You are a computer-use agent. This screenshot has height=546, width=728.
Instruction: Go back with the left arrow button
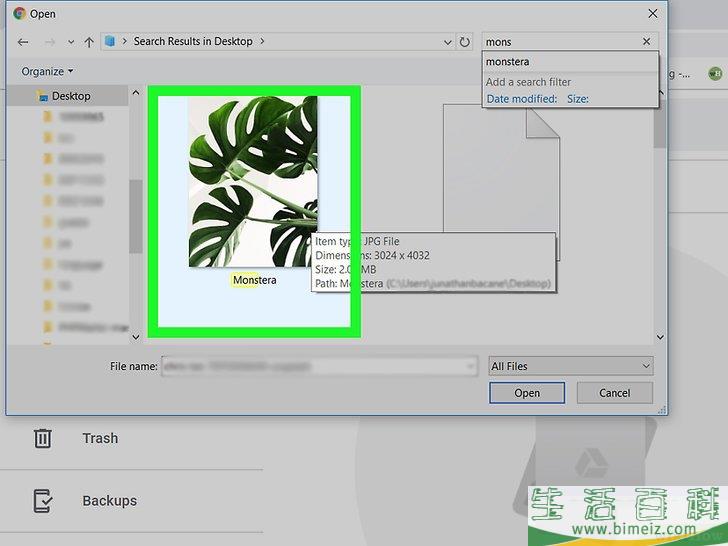(x=23, y=42)
